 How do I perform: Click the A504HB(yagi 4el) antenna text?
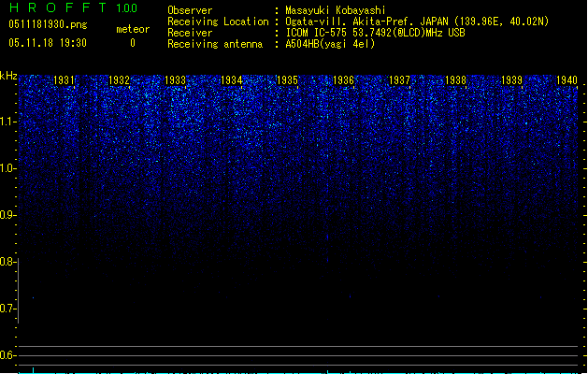click(x=330, y=44)
